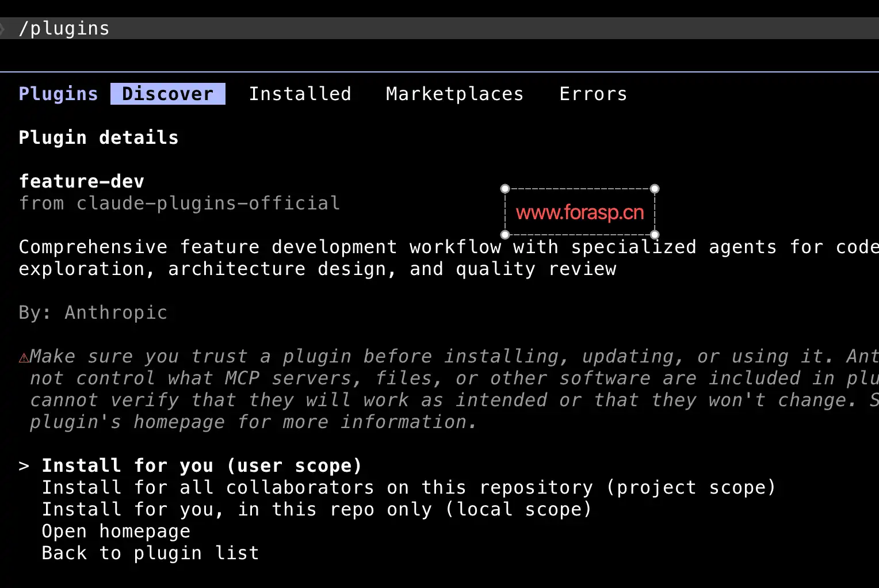Select Install for you (user scope)
This screenshot has height=588, width=879.
[x=201, y=465]
